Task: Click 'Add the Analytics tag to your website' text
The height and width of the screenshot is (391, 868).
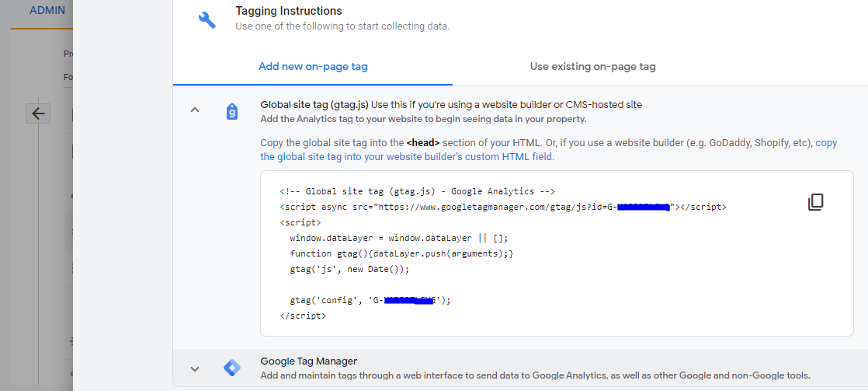Action: coord(423,119)
